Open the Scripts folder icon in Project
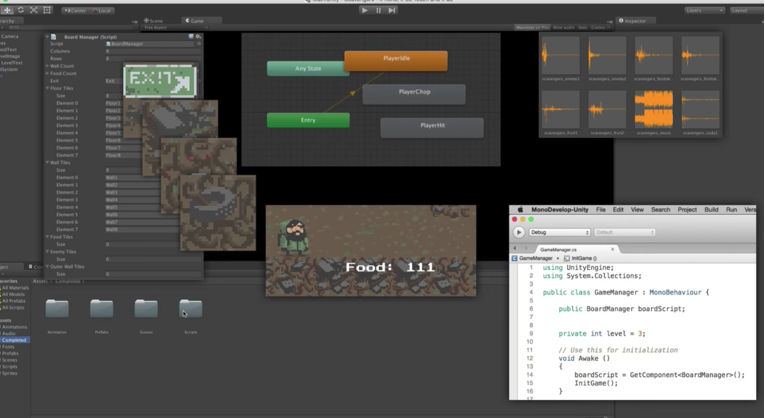This screenshot has height=418, width=765. click(x=190, y=309)
